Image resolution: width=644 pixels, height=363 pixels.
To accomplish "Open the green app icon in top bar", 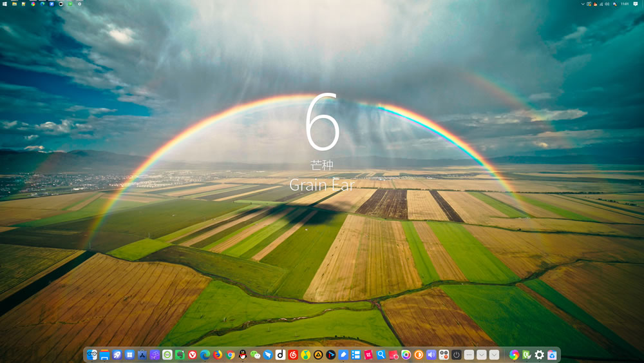I will click(70, 4).
